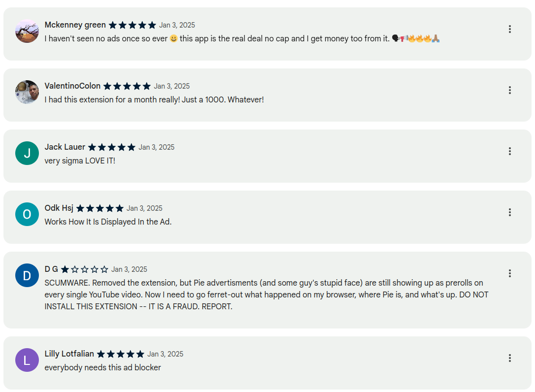Click the date on Odk Hsj's review

coord(144,208)
